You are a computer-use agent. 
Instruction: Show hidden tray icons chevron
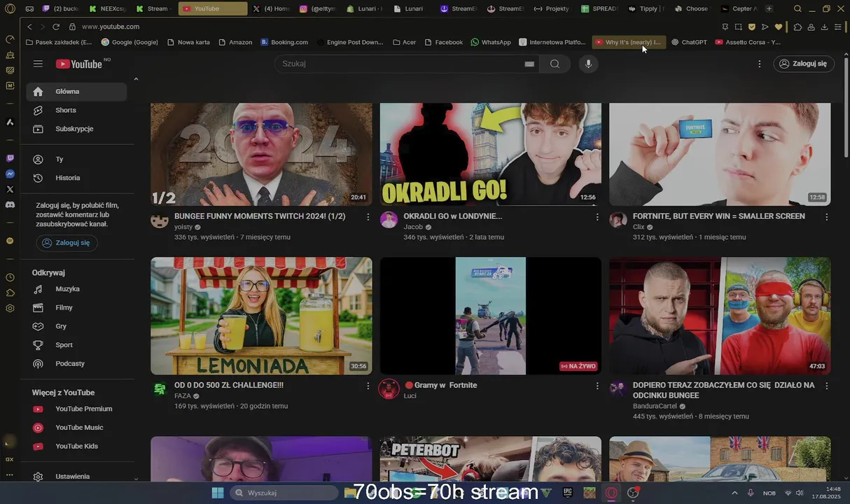pyautogui.click(x=734, y=493)
